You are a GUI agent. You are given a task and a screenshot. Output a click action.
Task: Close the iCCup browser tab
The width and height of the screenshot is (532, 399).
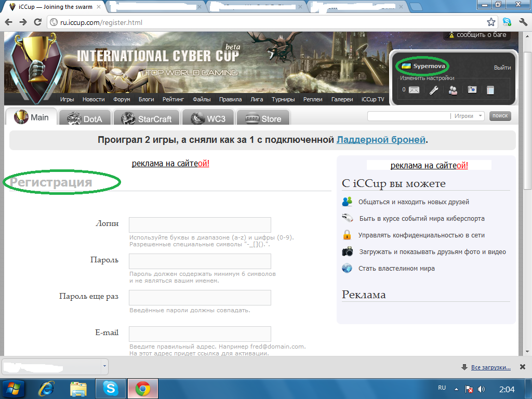pos(99,7)
